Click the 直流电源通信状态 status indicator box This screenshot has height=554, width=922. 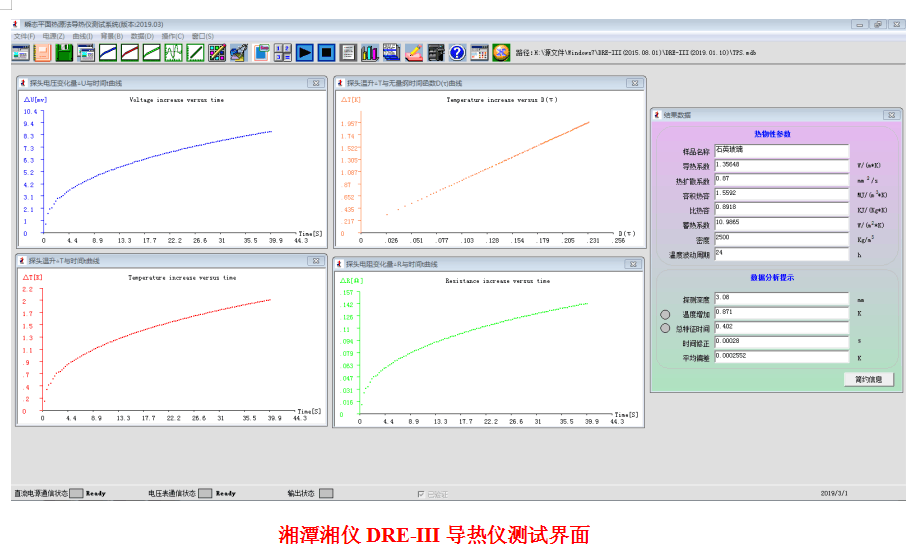point(76,493)
